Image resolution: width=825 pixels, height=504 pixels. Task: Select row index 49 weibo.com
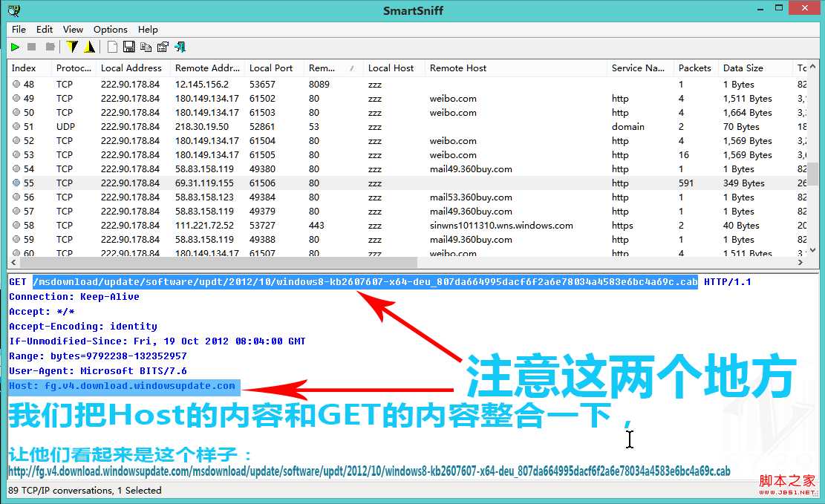click(408, 99)
